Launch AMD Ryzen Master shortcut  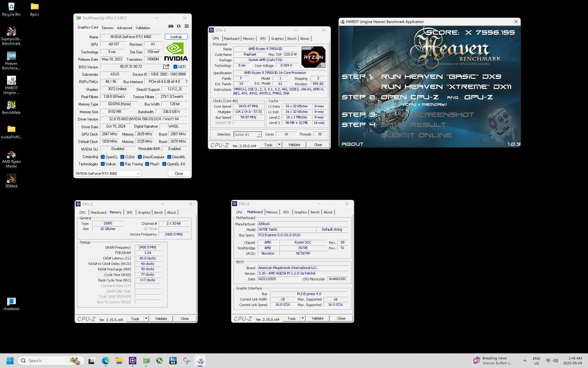[x=11, y=159]
